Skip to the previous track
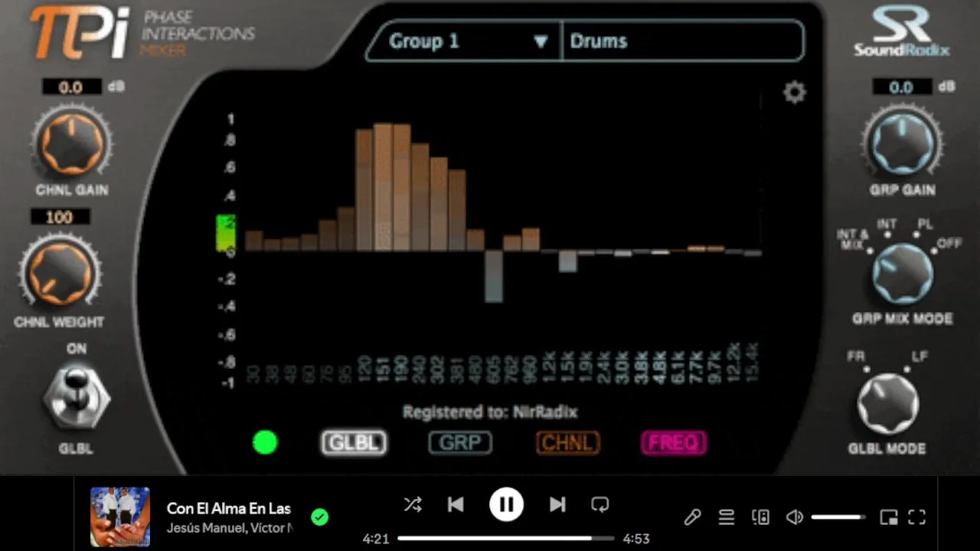 click(456, 504)
